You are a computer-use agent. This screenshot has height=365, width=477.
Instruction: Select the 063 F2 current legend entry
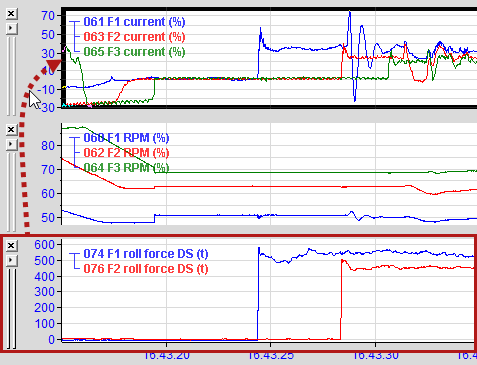(134, 37)
